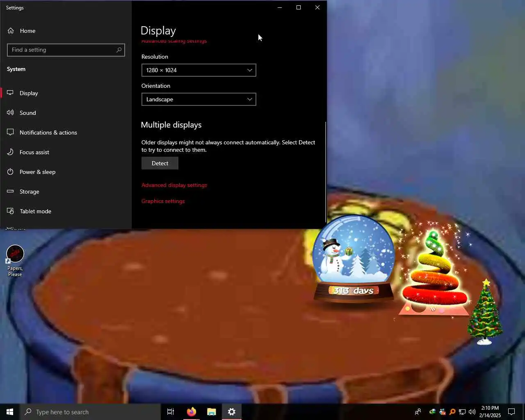Click the Power & sleep power icon
The image size is (525, 420).
(x=10, y=171)
